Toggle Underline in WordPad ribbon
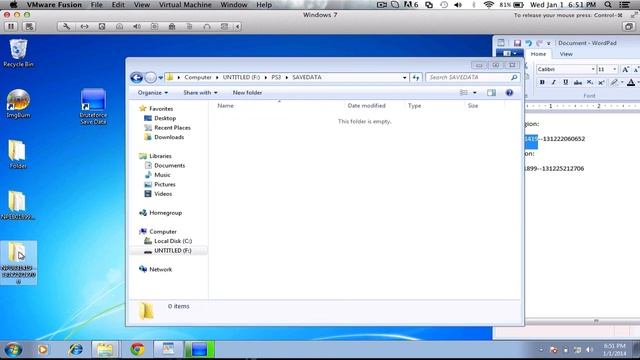Viewport: 640px width, 360px height. (x=565, y=82)
